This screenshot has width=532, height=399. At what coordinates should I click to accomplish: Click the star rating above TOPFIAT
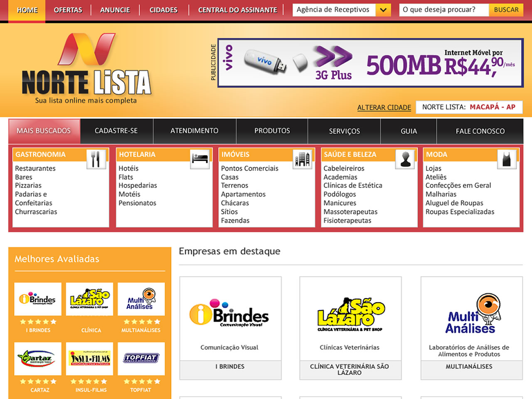click(142, 382)
